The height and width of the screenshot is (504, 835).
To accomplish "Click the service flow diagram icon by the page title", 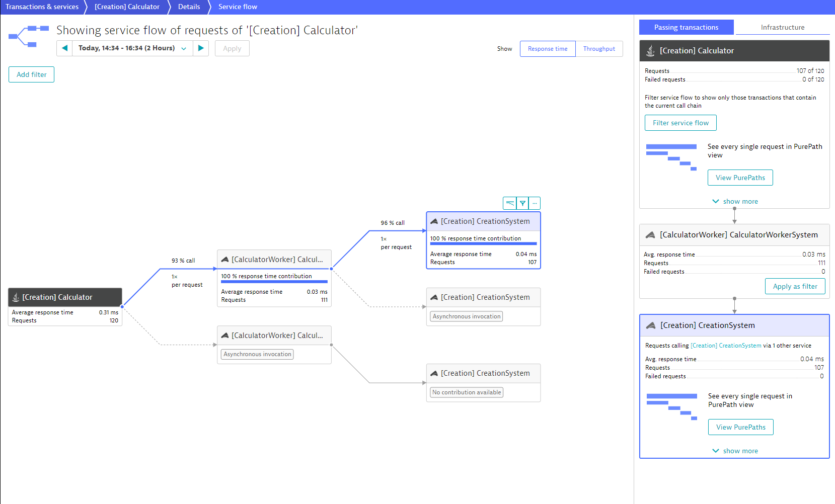I will point(29,36).
